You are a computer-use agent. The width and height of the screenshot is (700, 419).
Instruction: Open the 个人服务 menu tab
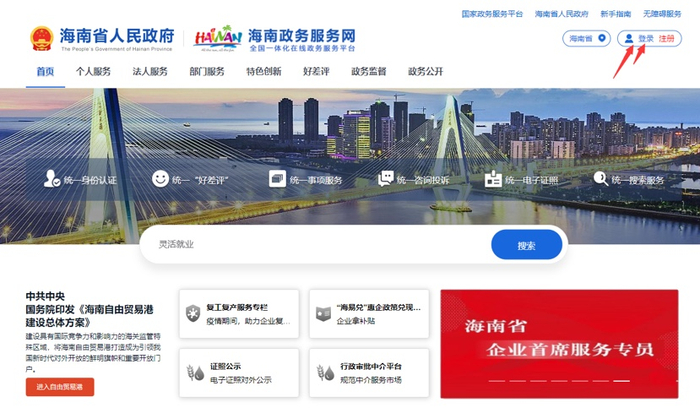93,71
